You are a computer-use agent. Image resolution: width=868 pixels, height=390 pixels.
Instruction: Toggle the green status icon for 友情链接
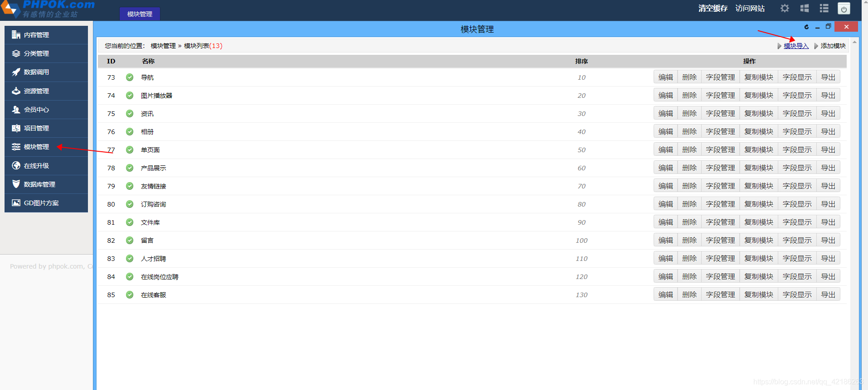(130, 186)
